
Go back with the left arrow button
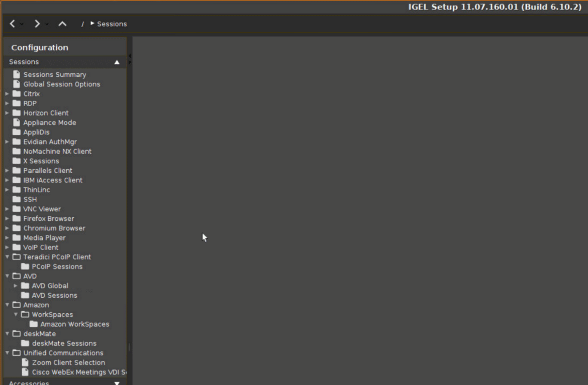(x=13, y=24)
